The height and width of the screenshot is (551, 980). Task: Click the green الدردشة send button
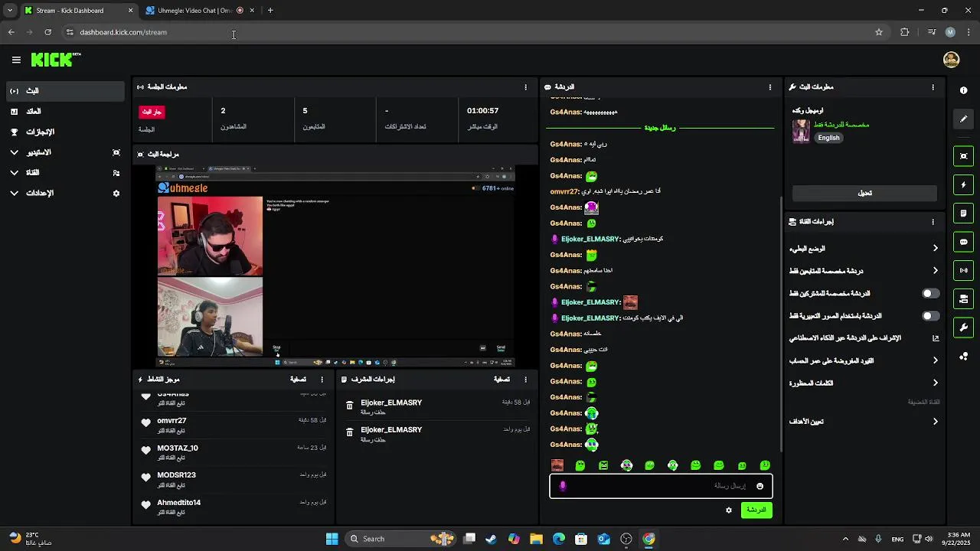756,510
